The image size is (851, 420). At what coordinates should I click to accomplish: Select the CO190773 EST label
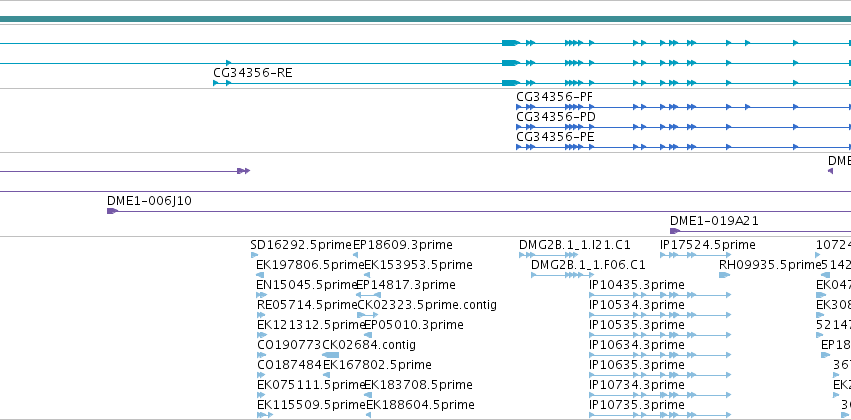click(289, 345)
